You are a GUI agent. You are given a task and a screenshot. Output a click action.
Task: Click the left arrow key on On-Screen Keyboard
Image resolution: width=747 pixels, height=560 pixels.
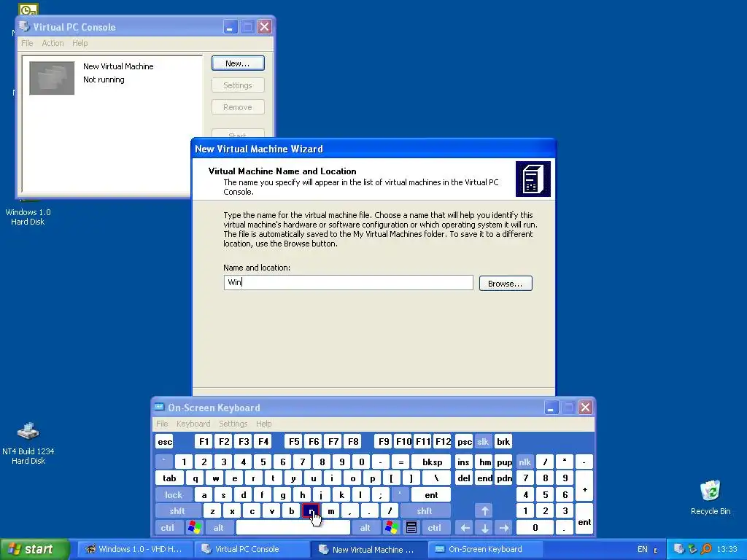click(x=465, y=527)
